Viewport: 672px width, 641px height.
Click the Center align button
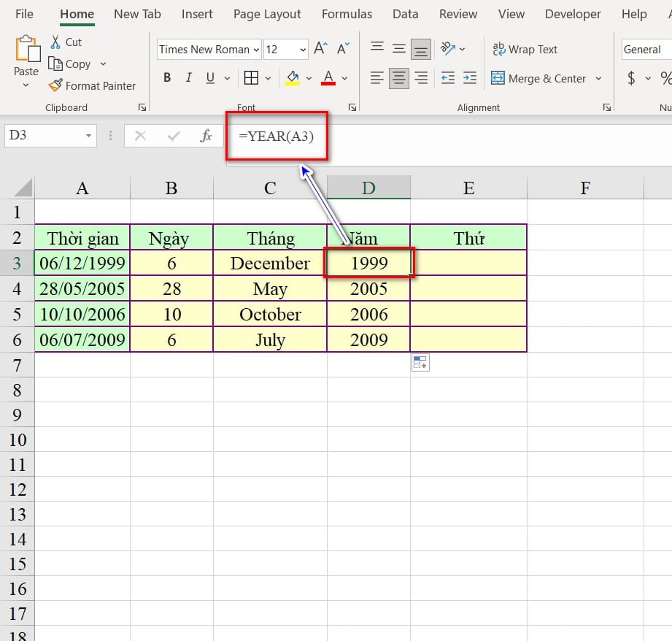tap(398, 78)
